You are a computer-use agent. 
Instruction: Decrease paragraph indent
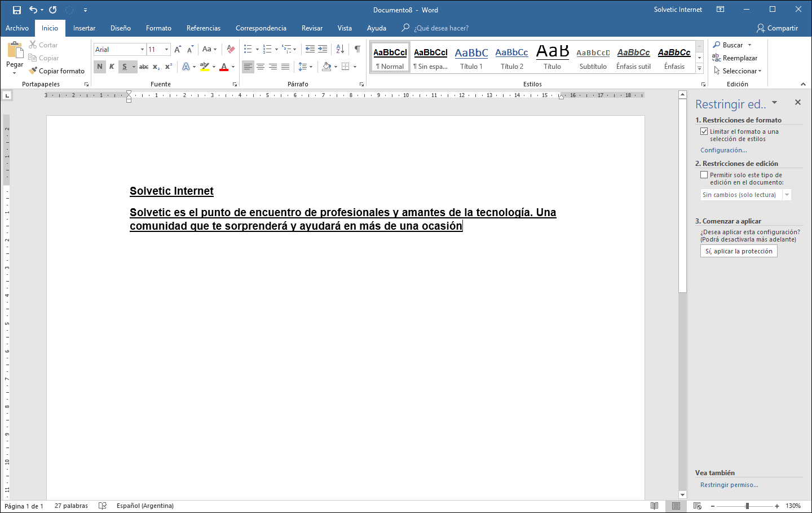click(310, 49)
